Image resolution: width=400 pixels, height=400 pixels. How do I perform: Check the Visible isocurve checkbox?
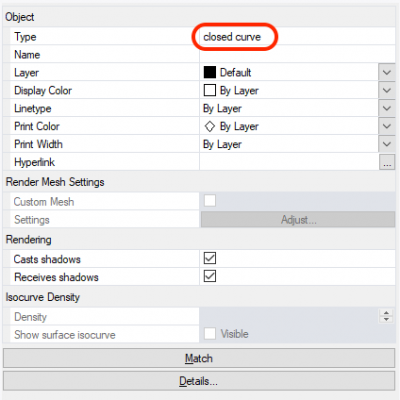tap(210, 333)
